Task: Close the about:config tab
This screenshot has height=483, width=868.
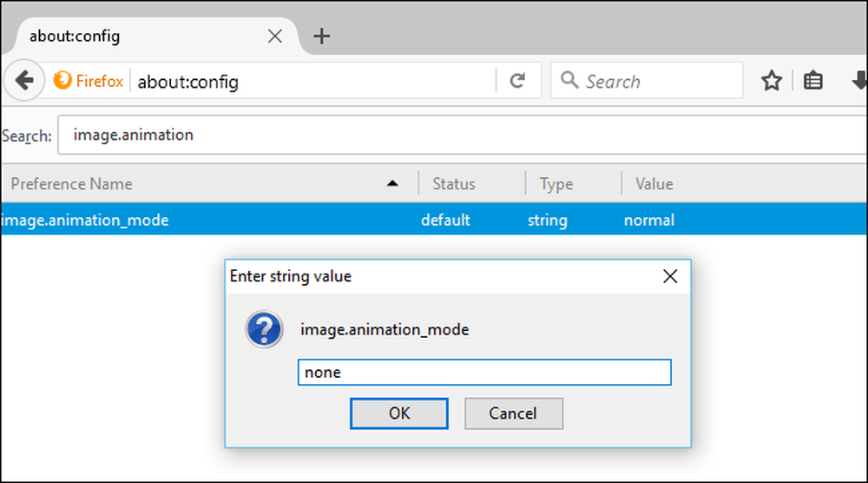Action: point(275,36)
